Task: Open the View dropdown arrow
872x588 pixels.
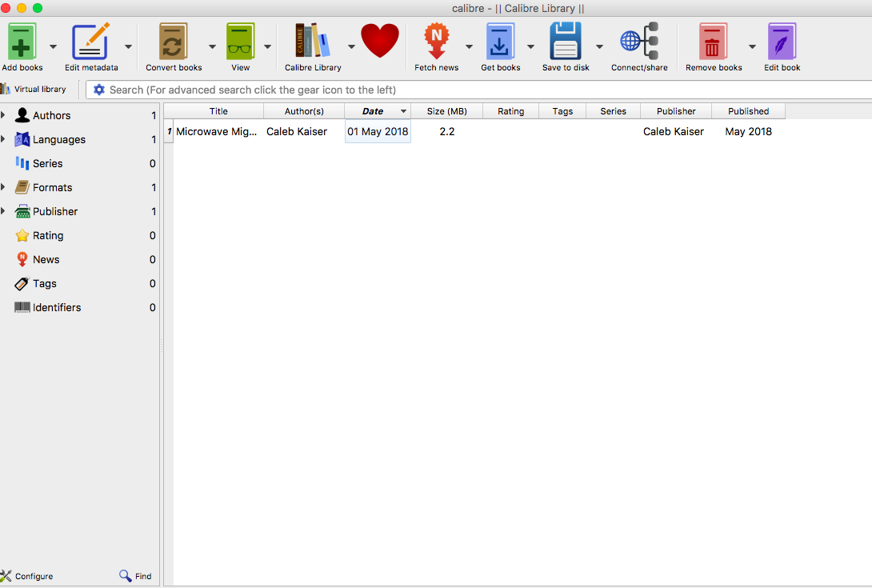Action: click(267, 46)
